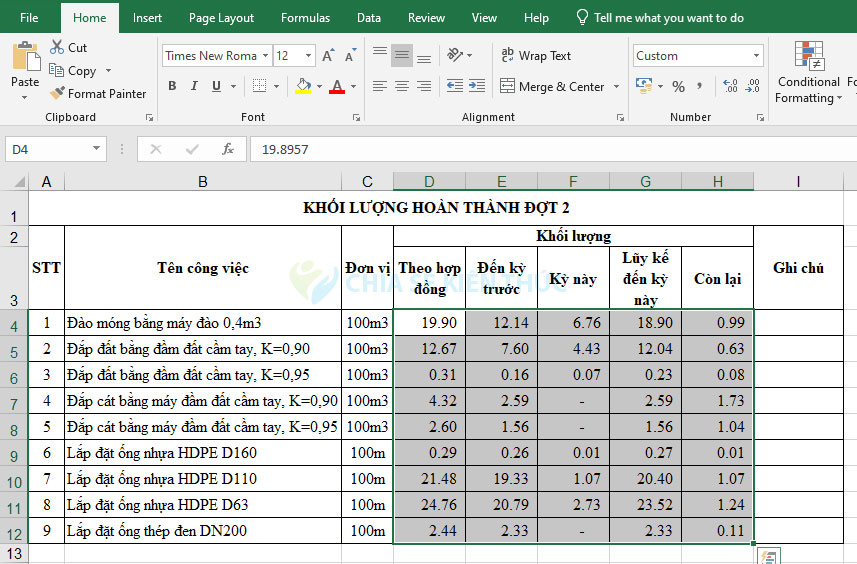The height and width of the screenshot is (564, 857).
Task: Open the Custom number format dropdown
Action: (x=756, y=56)
